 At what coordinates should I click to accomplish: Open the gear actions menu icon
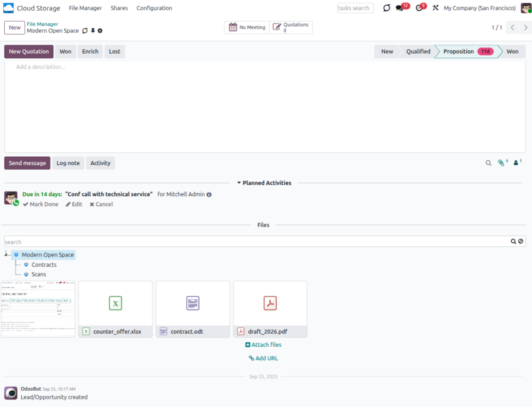100,31
